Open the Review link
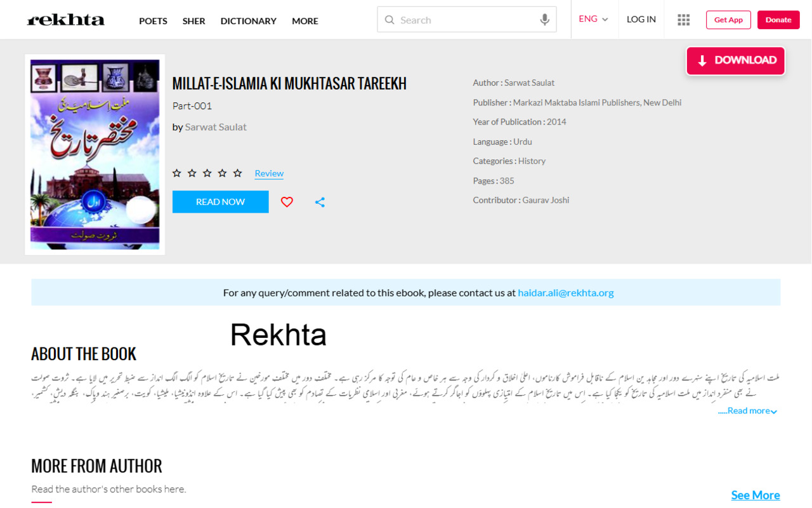The height and width of the screenshot is (508, 812). (x=269, y=173)
